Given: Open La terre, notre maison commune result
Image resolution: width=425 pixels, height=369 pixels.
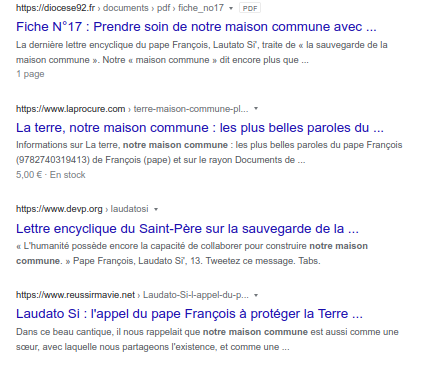Looking at the screenshot, I should [x=200, y=128].
